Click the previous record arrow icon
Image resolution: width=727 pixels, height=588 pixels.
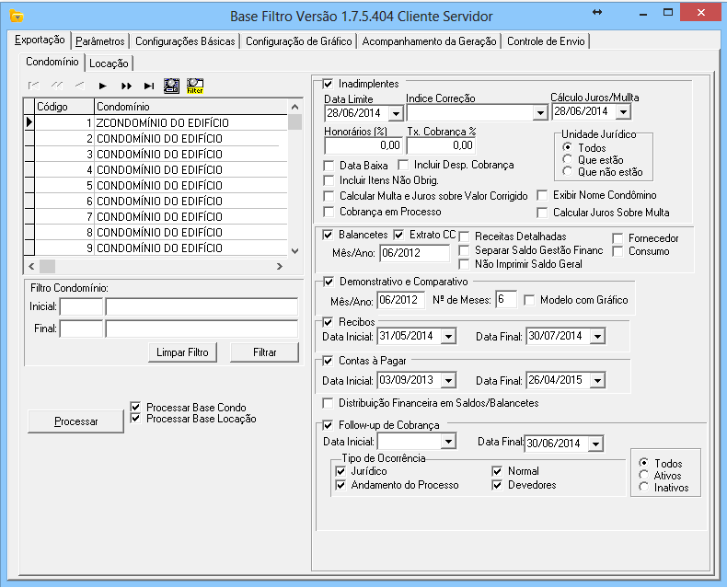(79, 86)
